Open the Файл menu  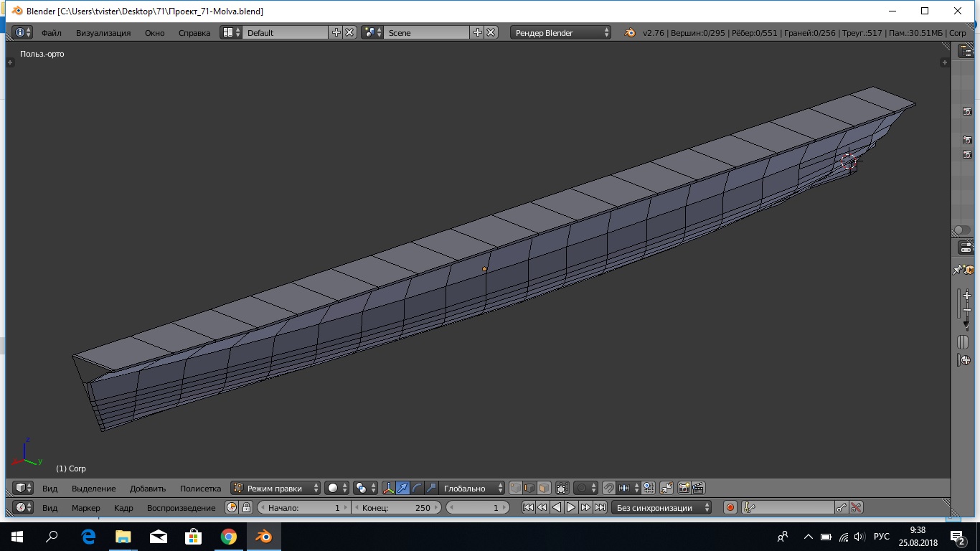[x=51, y=33]
